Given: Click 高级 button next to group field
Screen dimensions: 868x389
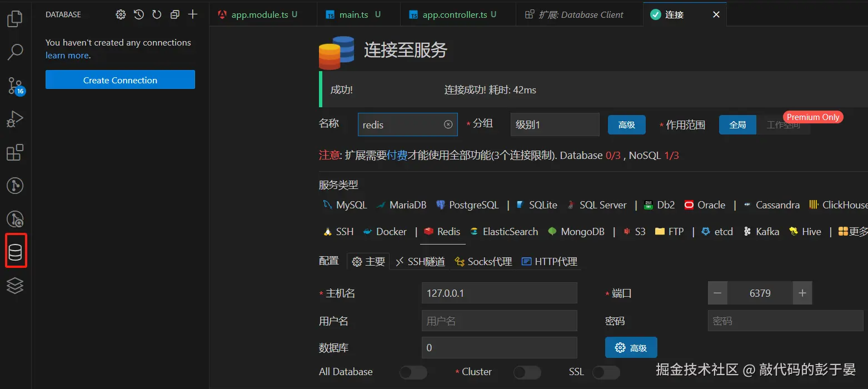Looking at the screenshot, I should pyautogui.click(x=627, y=124).
